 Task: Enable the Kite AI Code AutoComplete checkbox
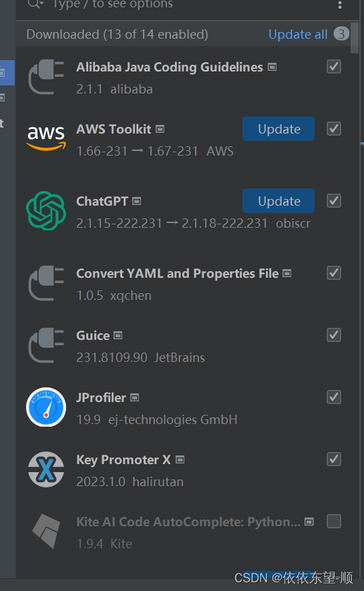(x=334, y=522)
